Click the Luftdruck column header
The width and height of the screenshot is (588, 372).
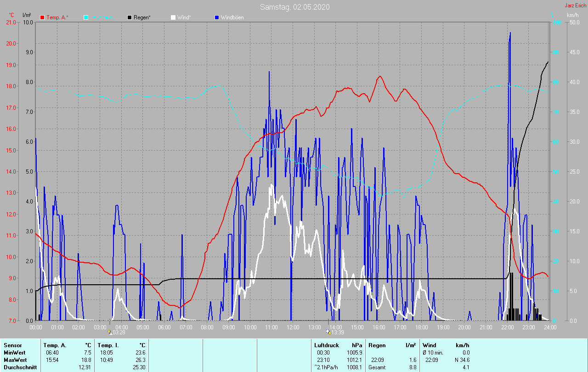click(x=327, y=345)
